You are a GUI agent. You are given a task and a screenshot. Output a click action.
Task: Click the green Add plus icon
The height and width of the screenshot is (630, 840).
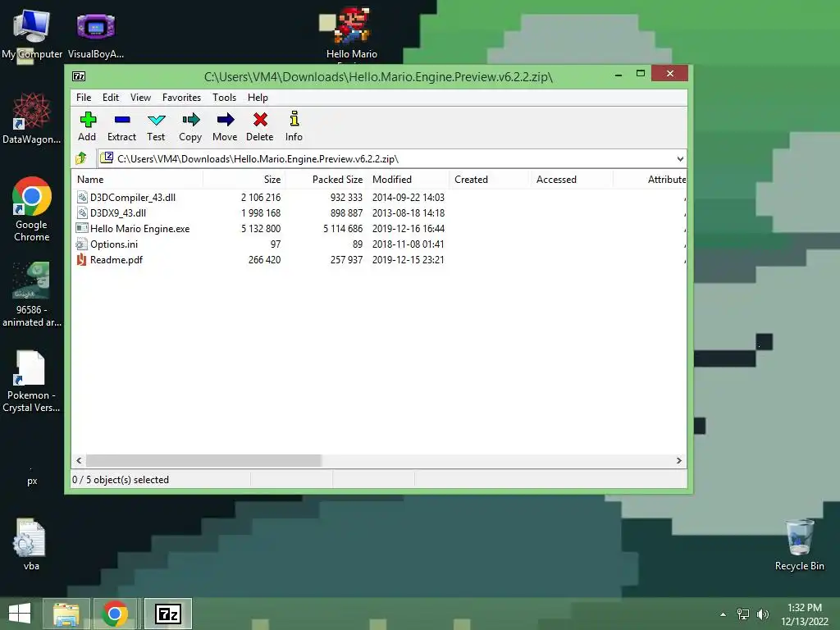click(x=88, y=120)
